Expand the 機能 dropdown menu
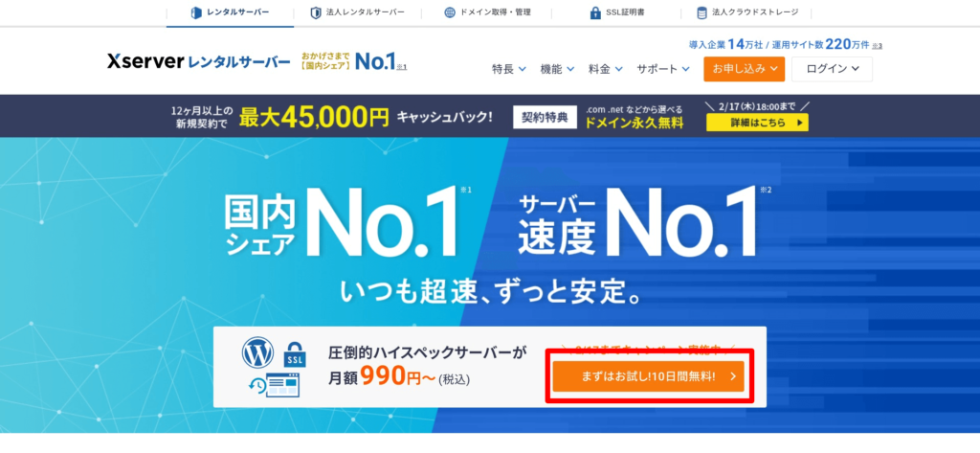This screenshot has height=453, width=980. (x=557, y=69)
